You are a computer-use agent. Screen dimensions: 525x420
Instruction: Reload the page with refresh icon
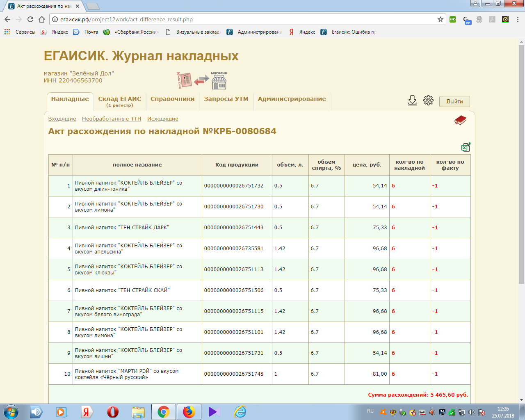click(x=30, y=19)
